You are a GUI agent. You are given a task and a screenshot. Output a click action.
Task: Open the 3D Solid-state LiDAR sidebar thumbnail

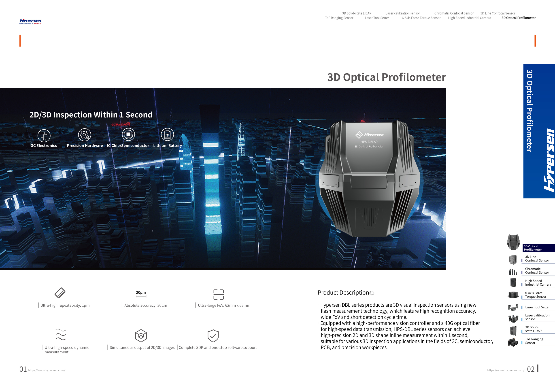513,331
